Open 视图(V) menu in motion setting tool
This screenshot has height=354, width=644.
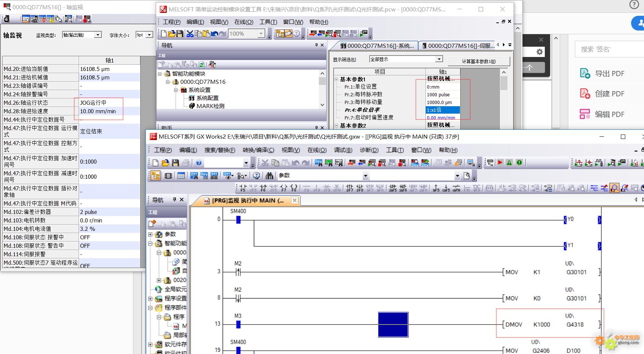point(219,22)
